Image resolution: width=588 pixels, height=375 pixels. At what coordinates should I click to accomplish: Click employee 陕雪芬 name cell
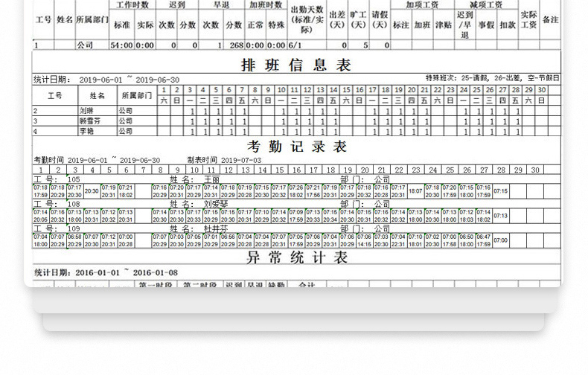(x=89, y=121)
